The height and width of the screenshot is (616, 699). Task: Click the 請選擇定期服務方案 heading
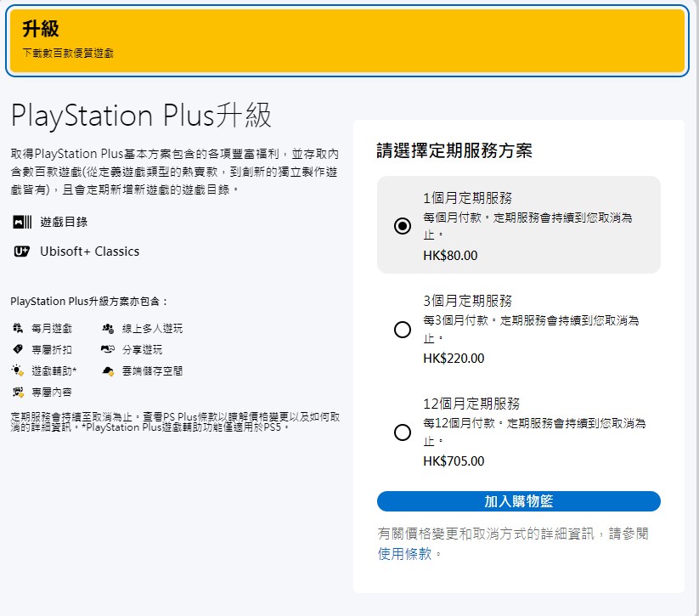[x=454, y=151]
